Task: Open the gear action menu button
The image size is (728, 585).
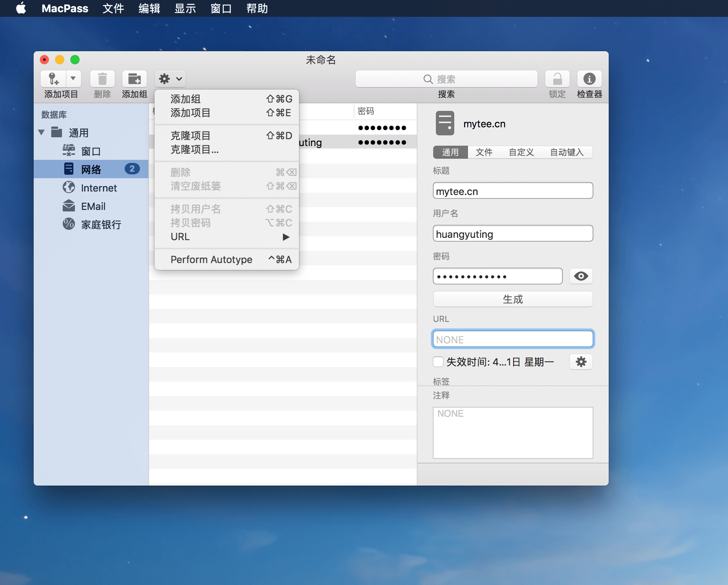Action: point(170,79)
